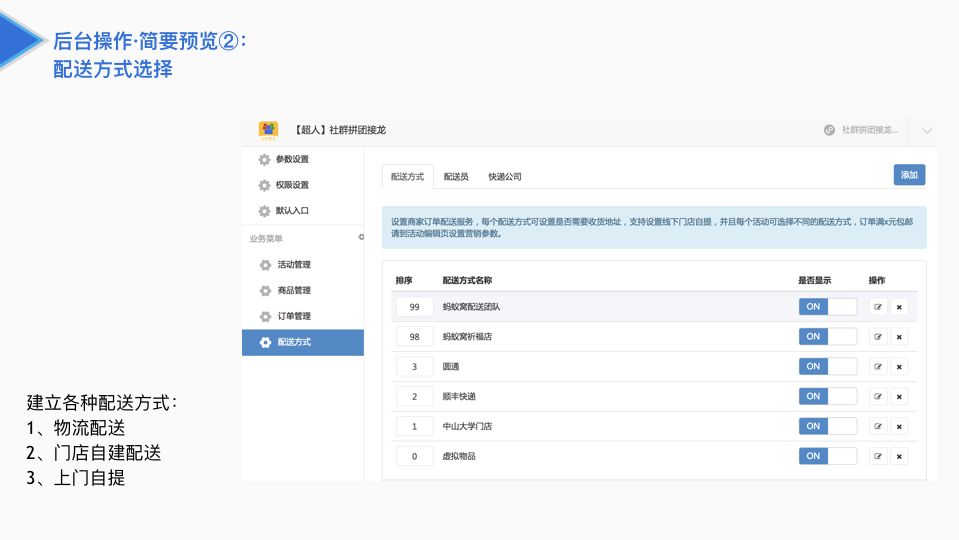Image resolution: width=959 pixels, height=540 pixels.
Task: Click sort order field showing 1
Action: point(415,426)
